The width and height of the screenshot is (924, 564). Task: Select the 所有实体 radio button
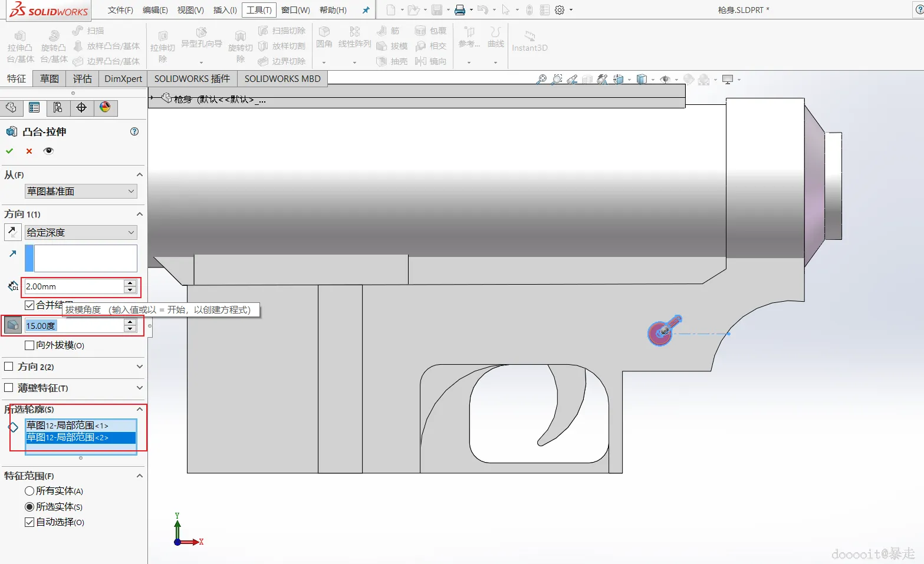pyautogui.click(x=29, y=491)
